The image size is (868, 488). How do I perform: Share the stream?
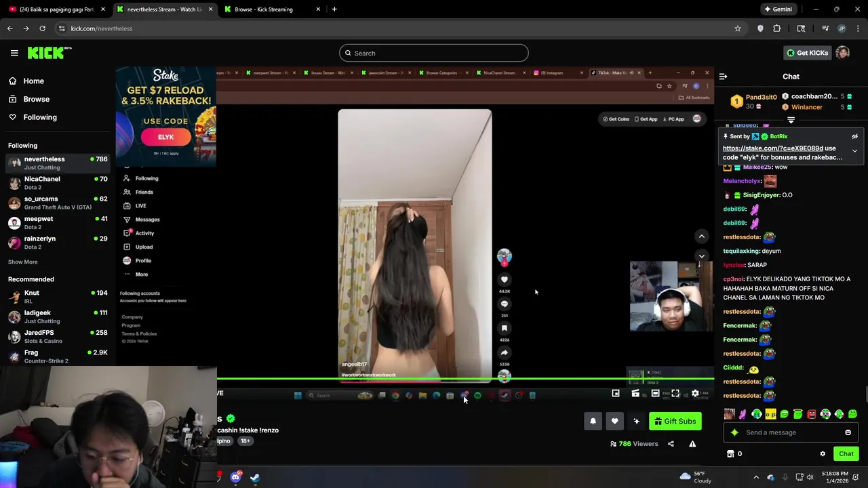[671, 444]
